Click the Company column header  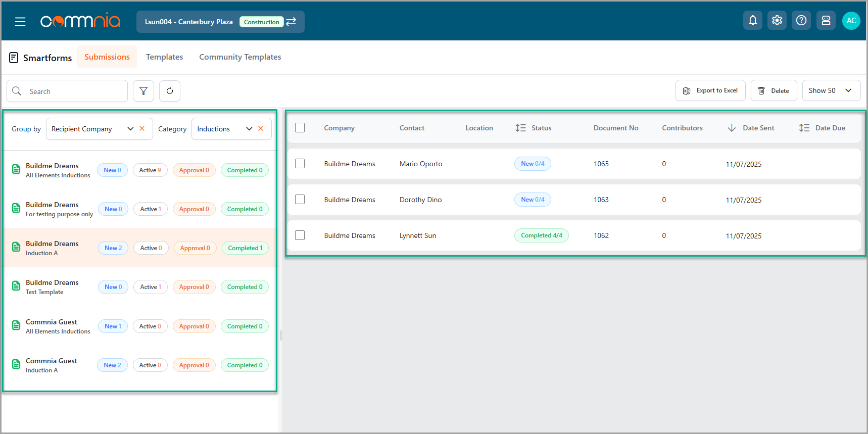tap(340, 128)
